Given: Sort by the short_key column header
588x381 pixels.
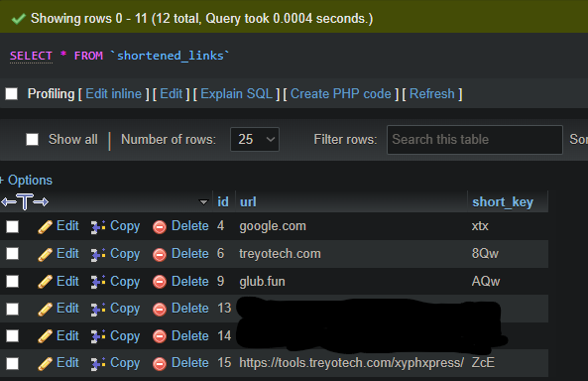Looking at the screenshot, I should (503, 202).
